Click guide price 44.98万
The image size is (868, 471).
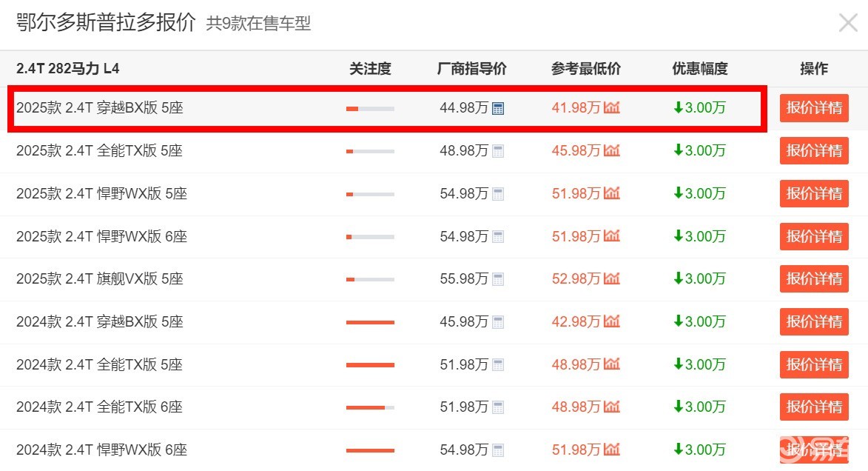[x=464, y=107]
